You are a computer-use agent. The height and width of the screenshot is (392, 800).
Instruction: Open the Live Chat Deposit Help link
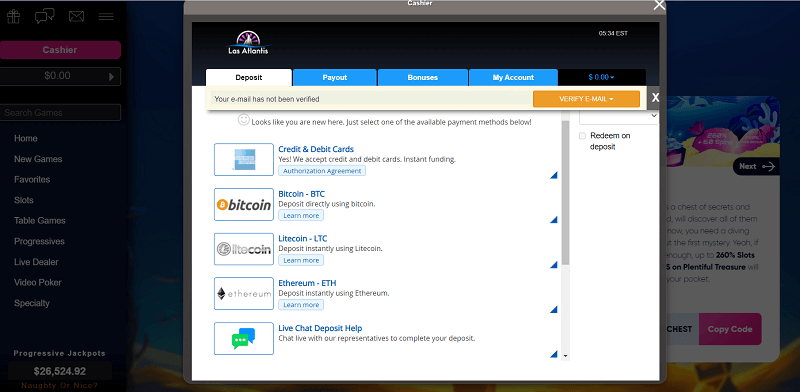[320, 328]
